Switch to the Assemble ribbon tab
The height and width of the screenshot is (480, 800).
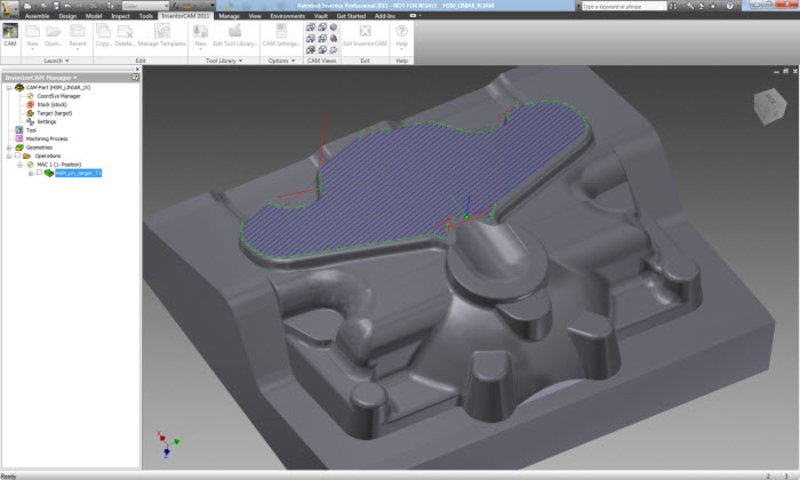[39, 16]
